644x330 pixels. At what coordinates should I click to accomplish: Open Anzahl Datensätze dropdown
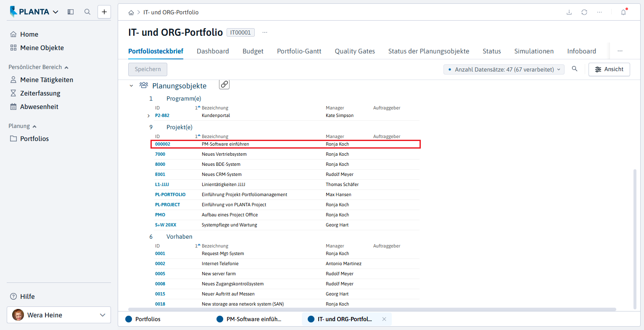(504, 69)
